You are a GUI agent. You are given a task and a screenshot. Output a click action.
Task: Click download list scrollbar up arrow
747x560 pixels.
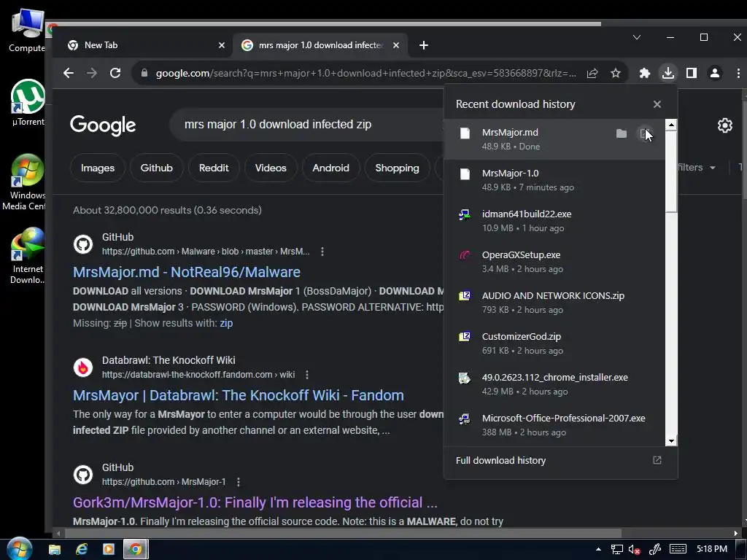pos(671,125)
